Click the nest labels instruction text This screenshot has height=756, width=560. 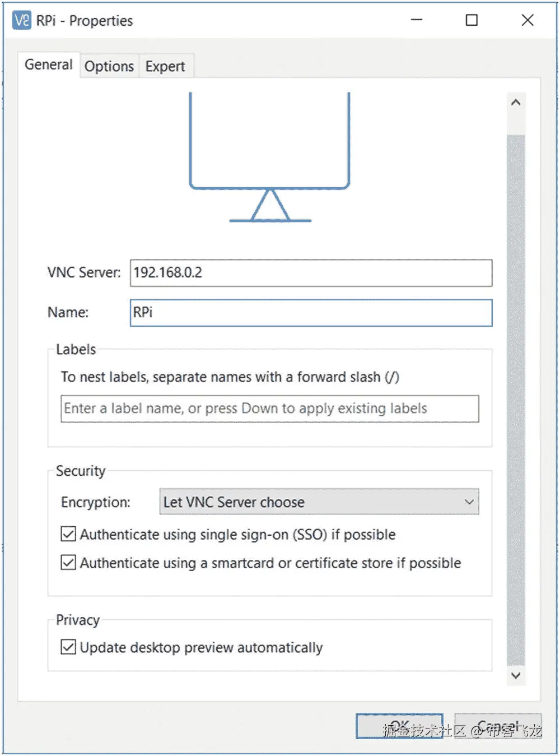tap(230, 377)
